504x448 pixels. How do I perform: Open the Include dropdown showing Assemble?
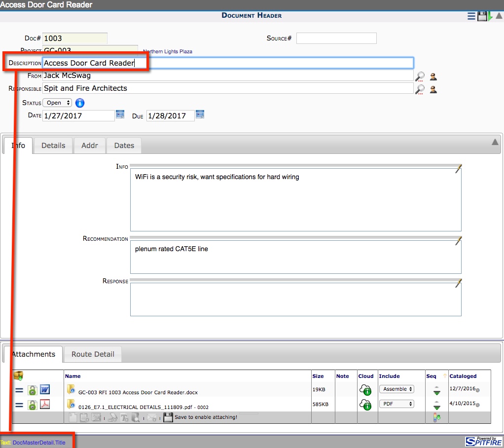(x=396, y=389)
